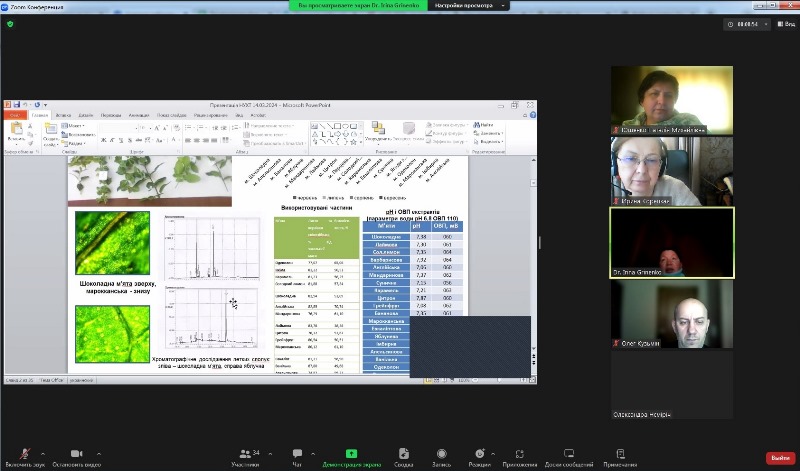This screenshot has height=471, width=800.
Task: Open the Настройки просмотра dropdown
Action: tap(470, 5)
